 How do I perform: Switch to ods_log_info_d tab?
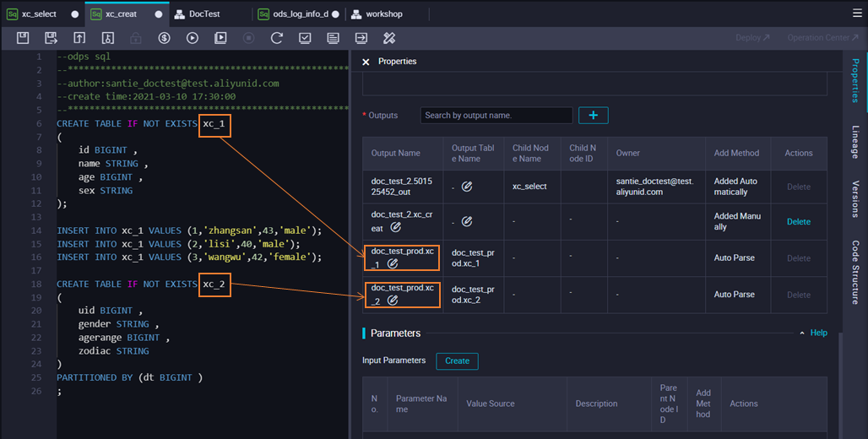tap(301, 14)
